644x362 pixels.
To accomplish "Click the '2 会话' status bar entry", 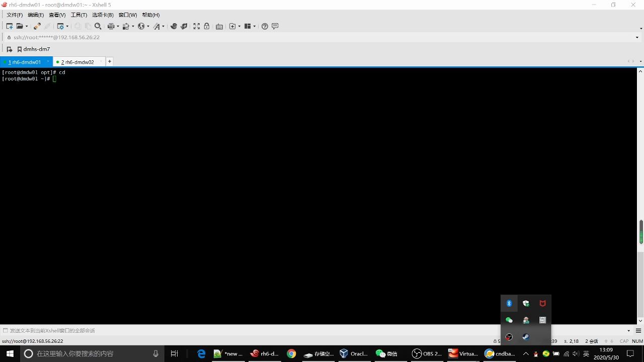I will 592,341.
